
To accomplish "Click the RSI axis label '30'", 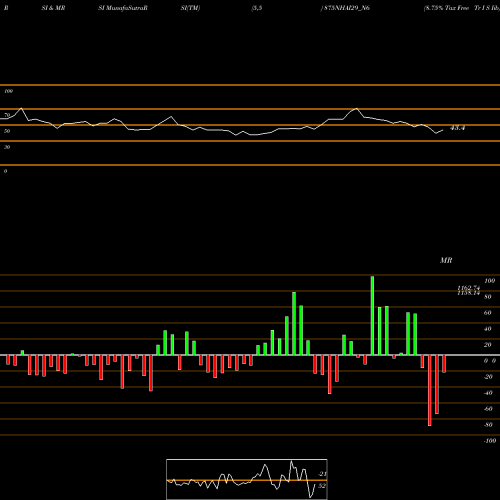I will click(7, 147).
